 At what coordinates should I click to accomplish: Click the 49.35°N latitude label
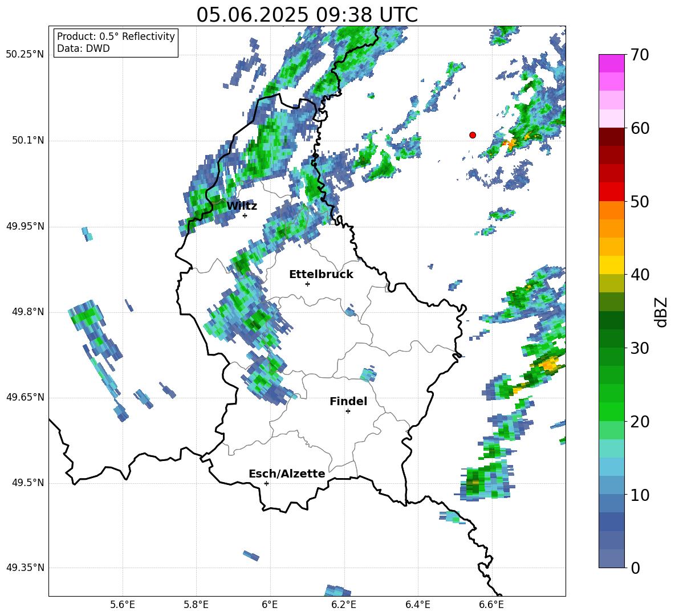tap(25, 568)
